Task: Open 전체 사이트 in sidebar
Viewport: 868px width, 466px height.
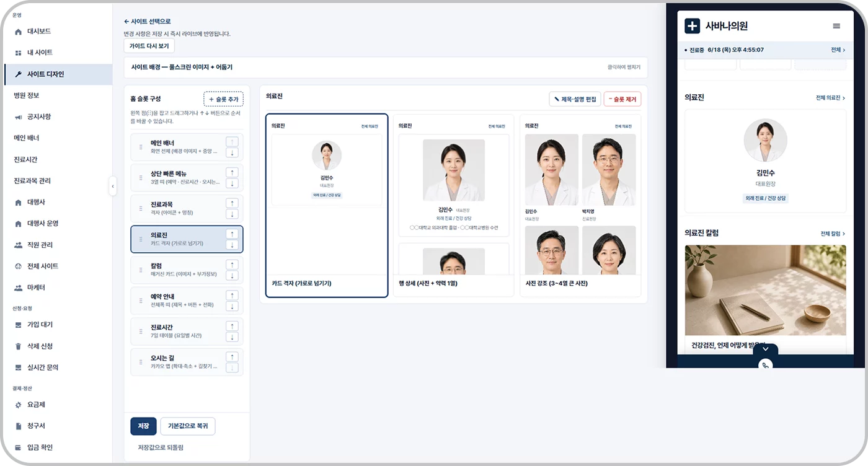Action: [58, 266]
